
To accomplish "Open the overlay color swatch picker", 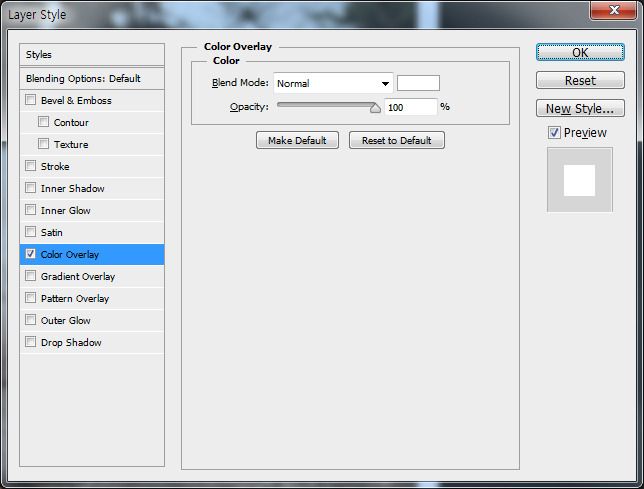I will (x=418, y=83).
